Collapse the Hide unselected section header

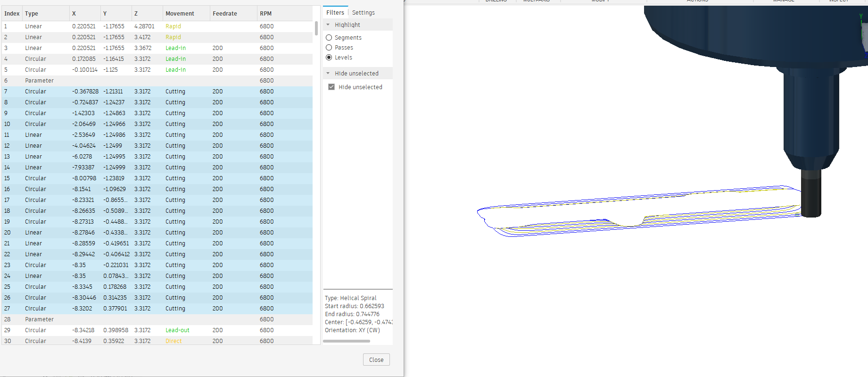click(x=328, y=74)
